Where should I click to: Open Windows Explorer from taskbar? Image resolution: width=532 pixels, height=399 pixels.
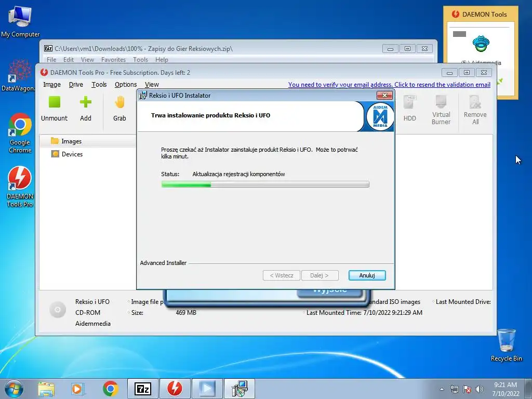pyautogui.click(x=46, y=389)
